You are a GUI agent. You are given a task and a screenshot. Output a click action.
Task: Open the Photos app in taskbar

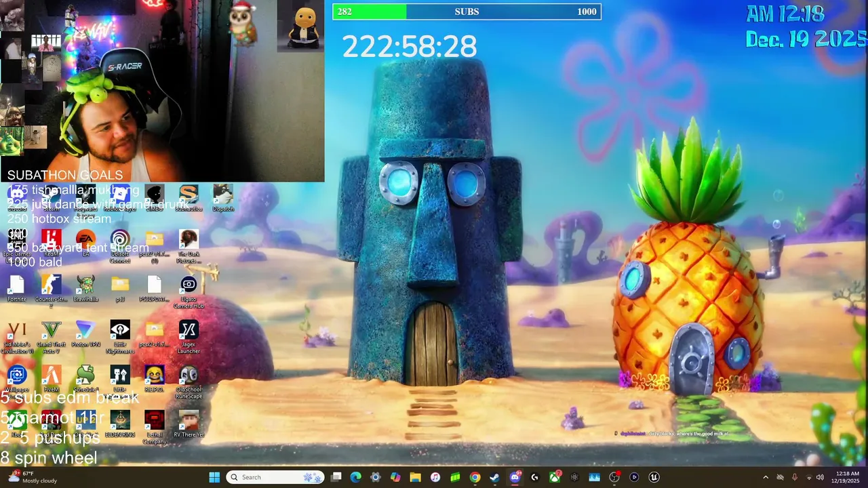pos(594,477)
